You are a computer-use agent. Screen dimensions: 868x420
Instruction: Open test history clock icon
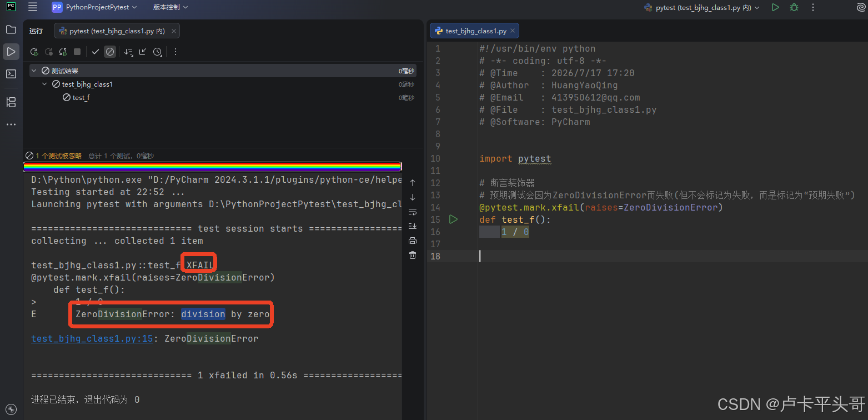point(158,52)
